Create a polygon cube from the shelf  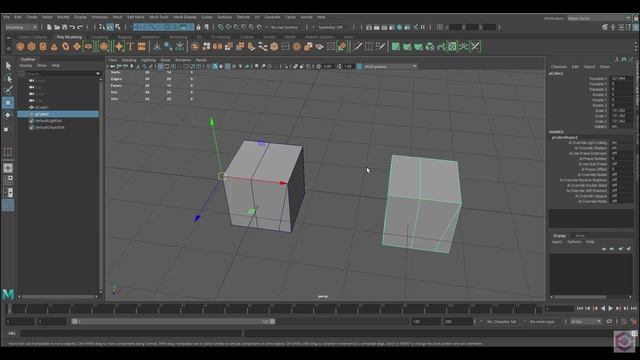tap(31, 47)
